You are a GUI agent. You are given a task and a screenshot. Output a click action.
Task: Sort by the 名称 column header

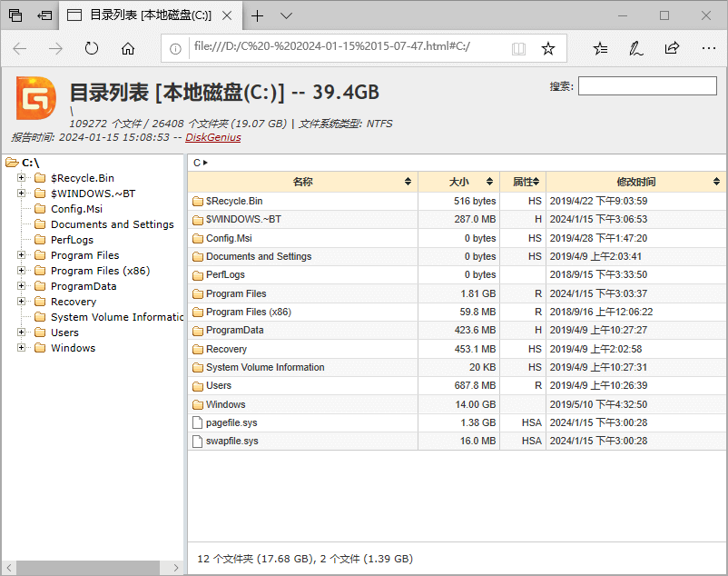[302, 182]
